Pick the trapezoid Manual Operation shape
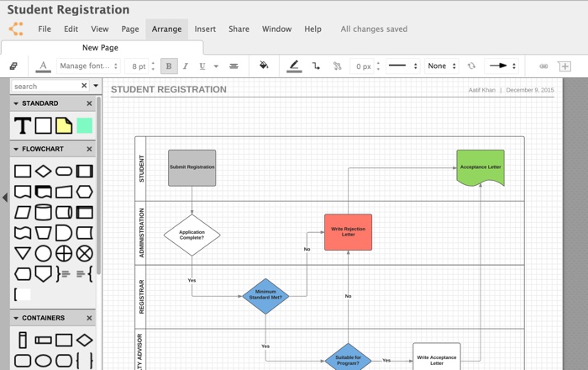Image resolution: width=588 pixels, height=370 pixels. coord(43,233)
